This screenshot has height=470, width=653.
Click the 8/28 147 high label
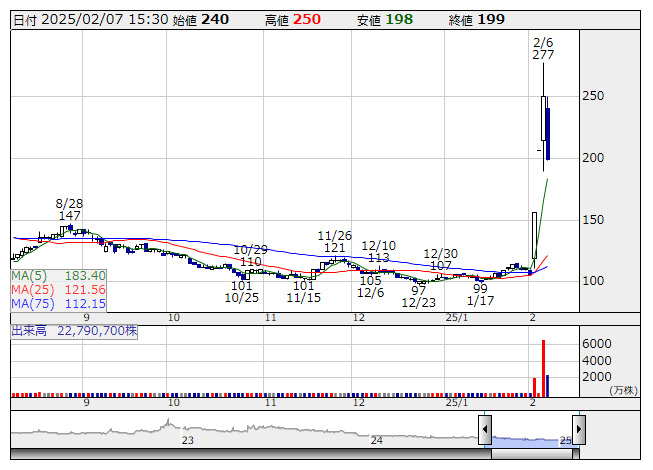coord(69,209)
